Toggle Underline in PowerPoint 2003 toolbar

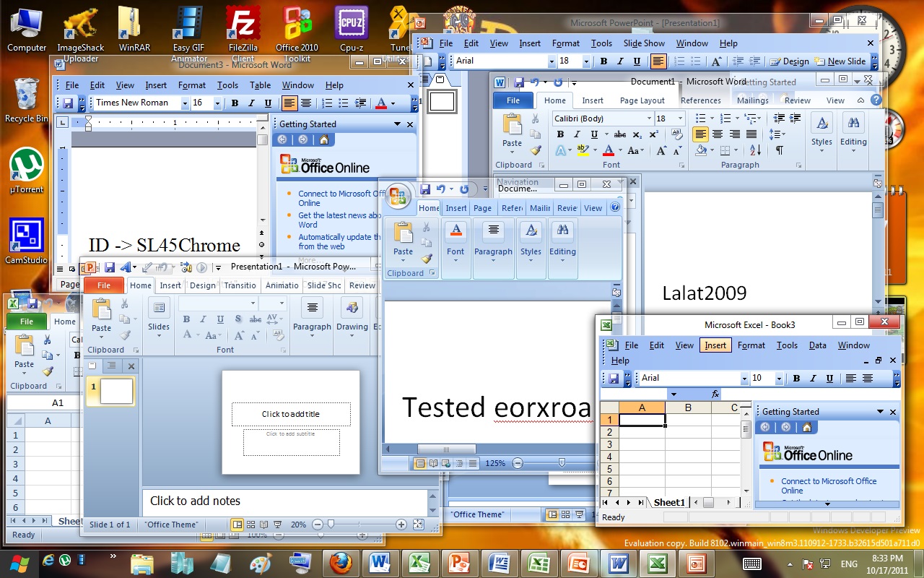coord(637,61)
